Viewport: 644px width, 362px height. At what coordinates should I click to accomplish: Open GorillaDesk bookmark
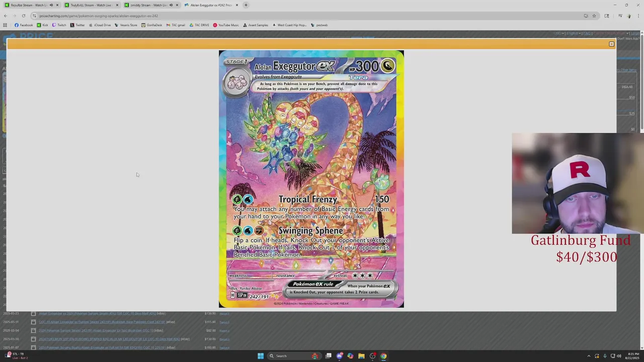point(151,25)
